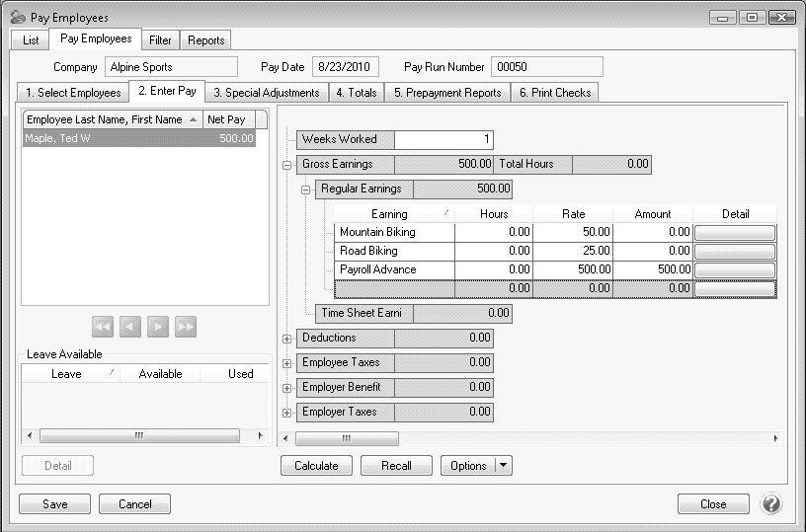Image resolution: width=806 pixels, height=532 pixels.
Task: Collapse the Gross Earnings section
Action: pyautogui.click(x=287, y=166)
